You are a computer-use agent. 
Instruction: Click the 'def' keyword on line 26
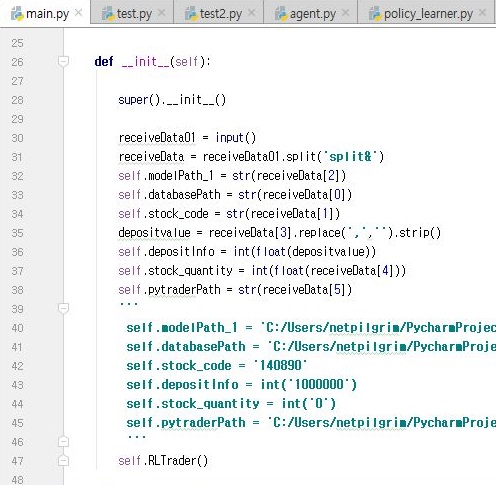104,61
